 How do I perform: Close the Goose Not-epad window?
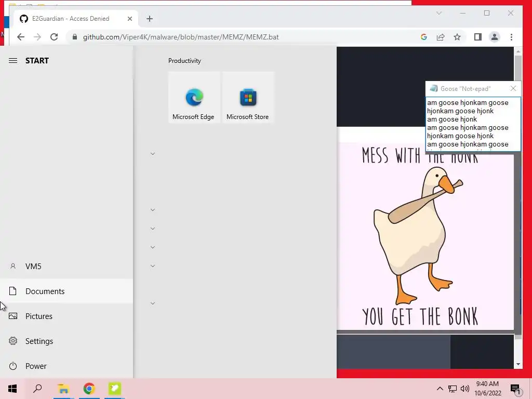[x=513, y=88]
